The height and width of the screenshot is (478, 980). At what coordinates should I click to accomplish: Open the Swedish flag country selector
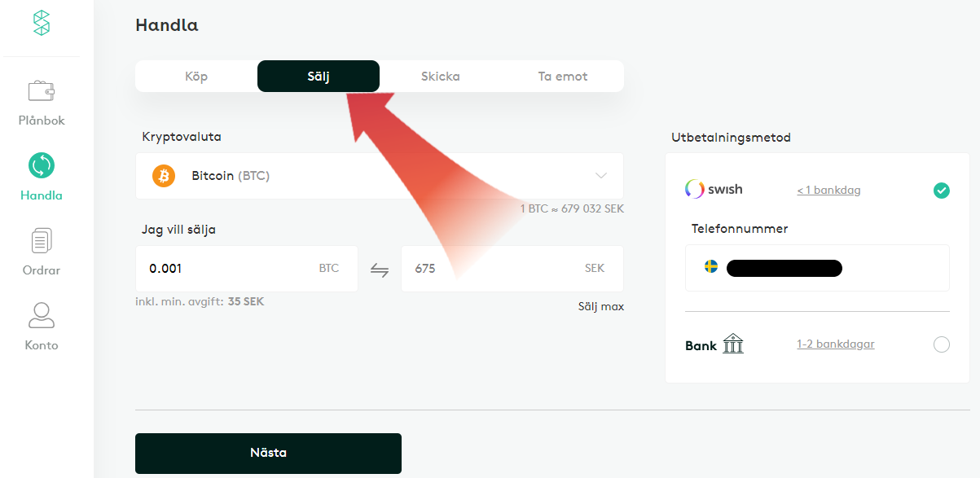711,267
